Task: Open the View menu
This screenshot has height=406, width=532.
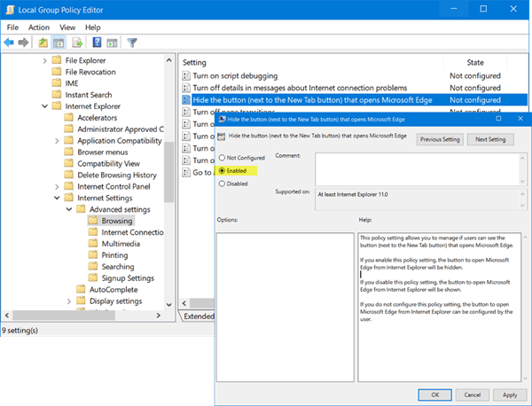Action: click(67, 27)
